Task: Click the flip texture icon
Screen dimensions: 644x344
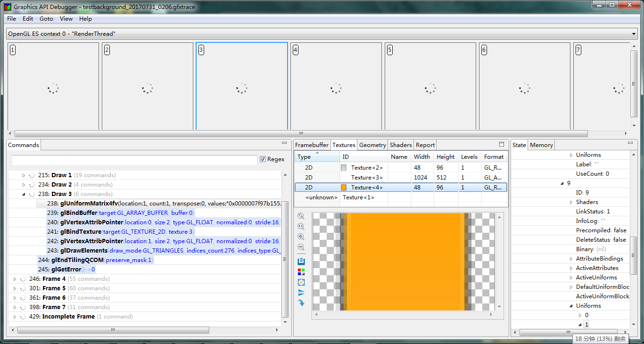Action: click(301, 292)
